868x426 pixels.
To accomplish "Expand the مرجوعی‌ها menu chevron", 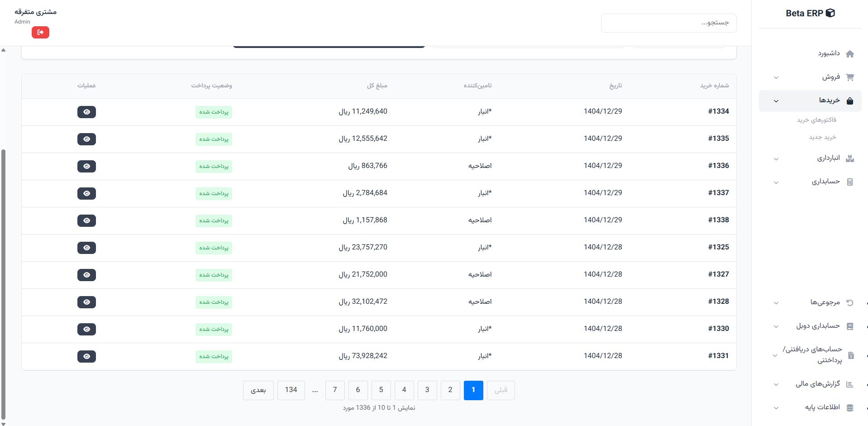I will (776, 303).
